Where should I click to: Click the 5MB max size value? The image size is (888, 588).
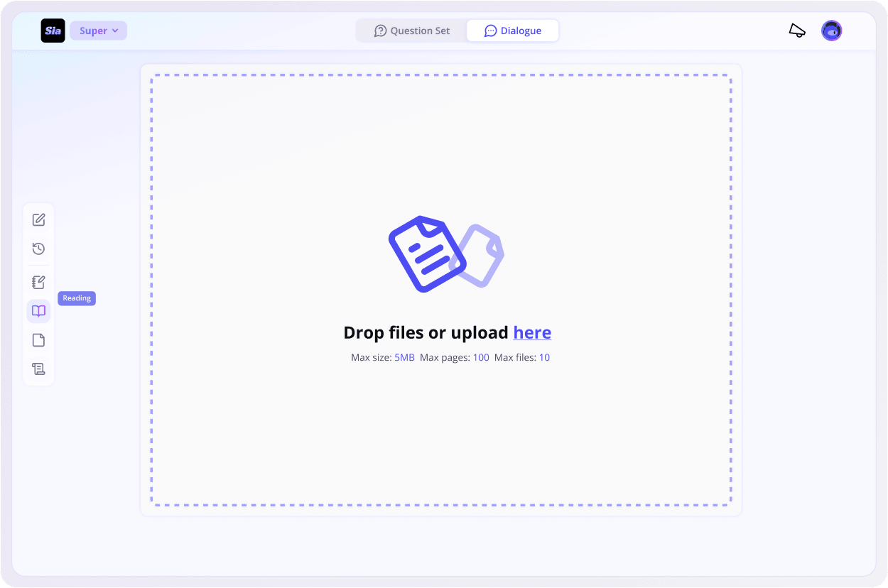pos(404,357)
